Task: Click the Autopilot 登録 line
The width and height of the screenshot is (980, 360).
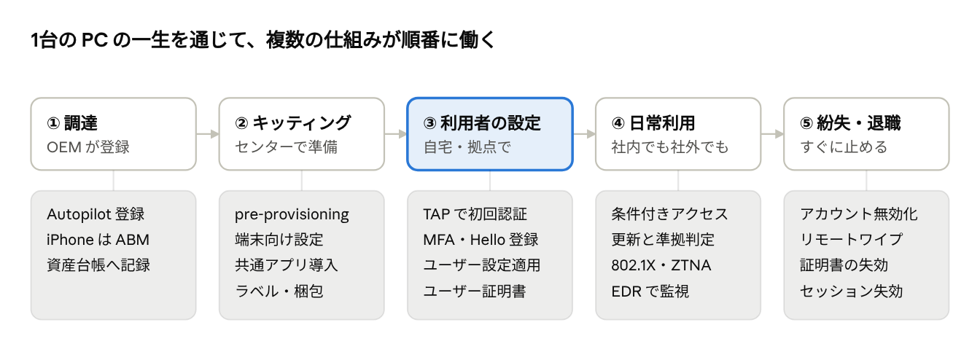Action: [x=96, y=214]
